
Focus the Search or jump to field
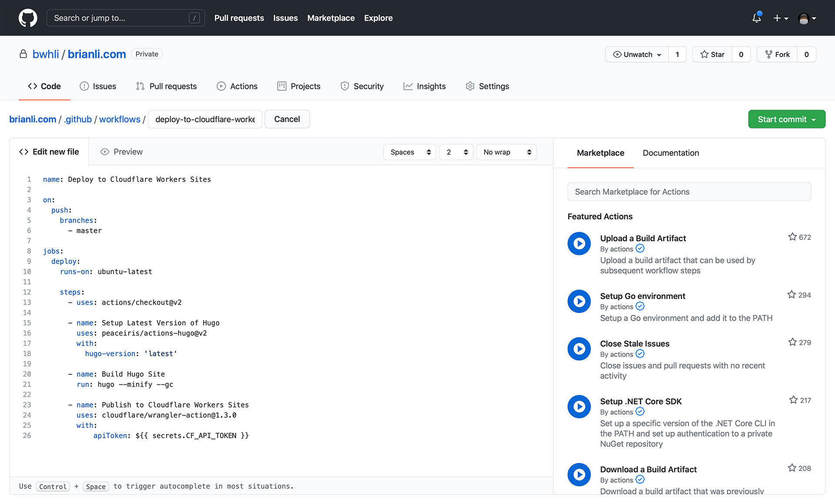pos(126,18)
